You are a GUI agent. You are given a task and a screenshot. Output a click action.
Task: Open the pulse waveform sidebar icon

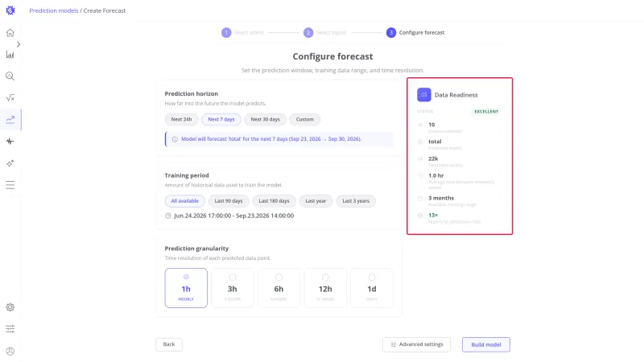pos(10,142)
